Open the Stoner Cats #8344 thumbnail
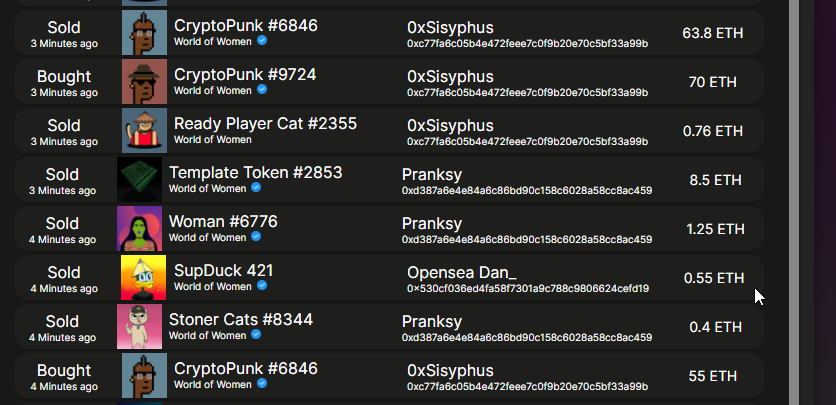Screen dimensions: 836x405 (140, 327)
